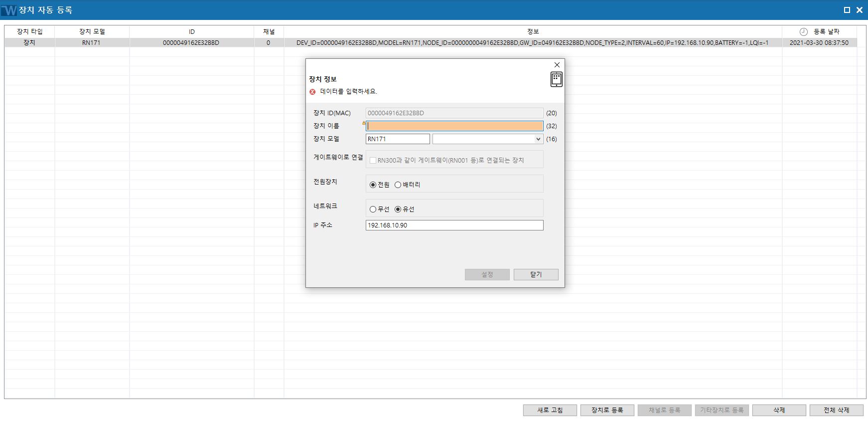
Task: Select the 배터리 radio button
Action: (398, 185)
